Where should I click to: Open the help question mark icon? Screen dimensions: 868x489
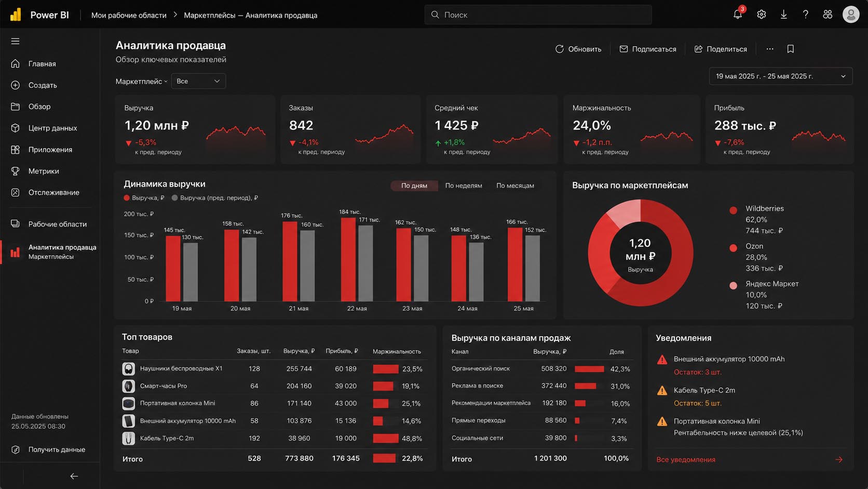805,15
